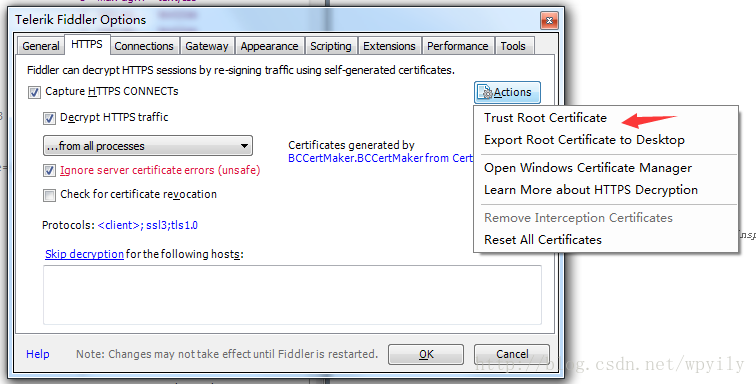Open the Gateway tab
Viewport: 756px width, 384px height.
click(207, 46)
